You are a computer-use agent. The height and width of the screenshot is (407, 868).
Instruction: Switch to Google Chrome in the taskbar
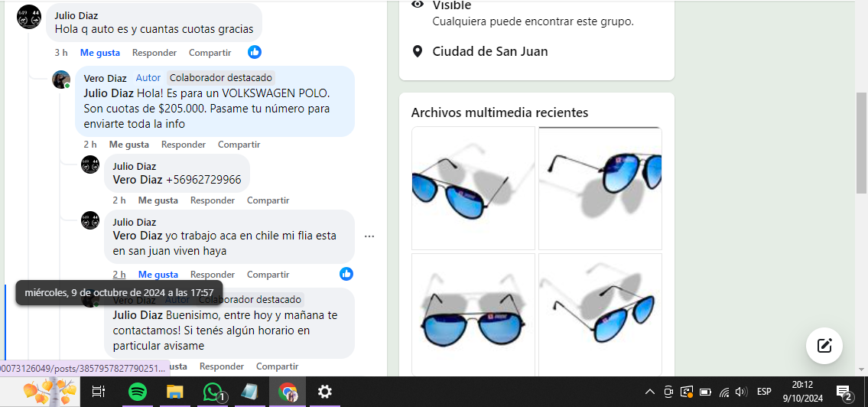tap(288, 392)
